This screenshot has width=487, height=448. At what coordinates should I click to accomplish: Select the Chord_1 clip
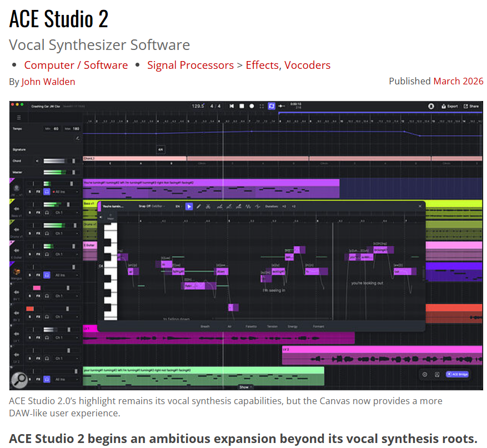134,158
